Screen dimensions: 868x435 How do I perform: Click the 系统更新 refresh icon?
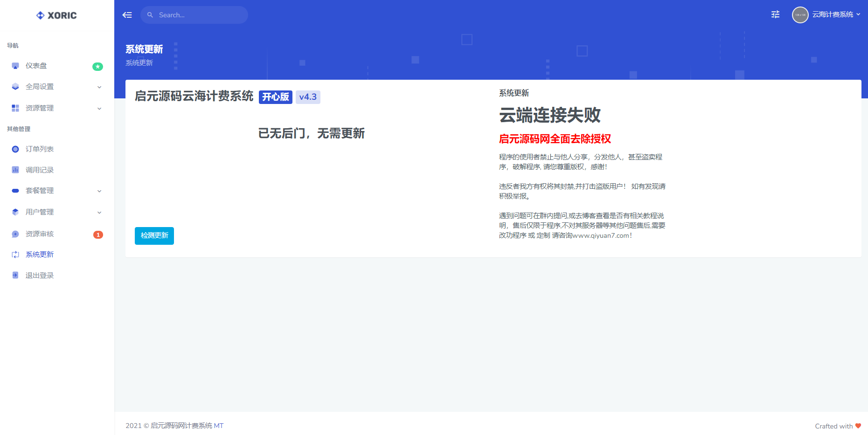(15, 255)
